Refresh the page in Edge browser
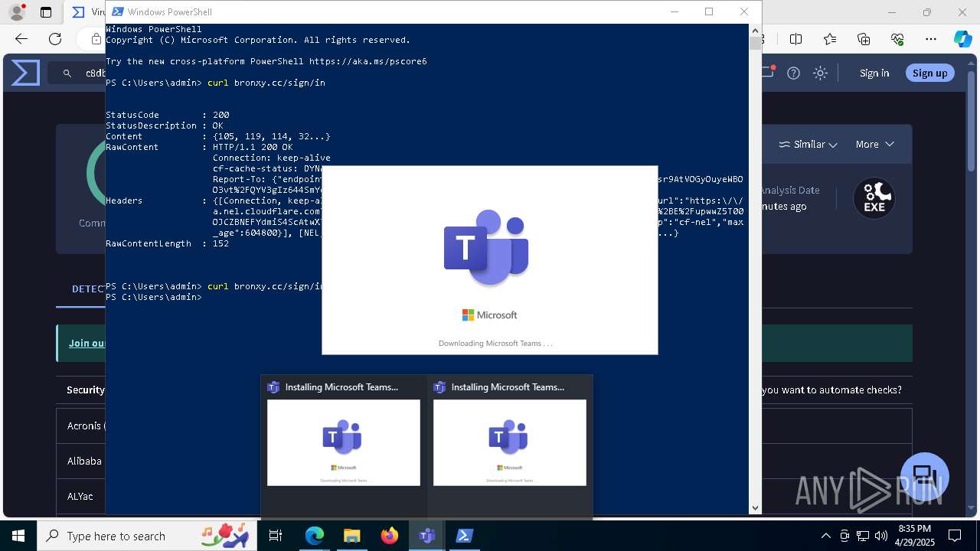980x551 pixels. [55, 39]
